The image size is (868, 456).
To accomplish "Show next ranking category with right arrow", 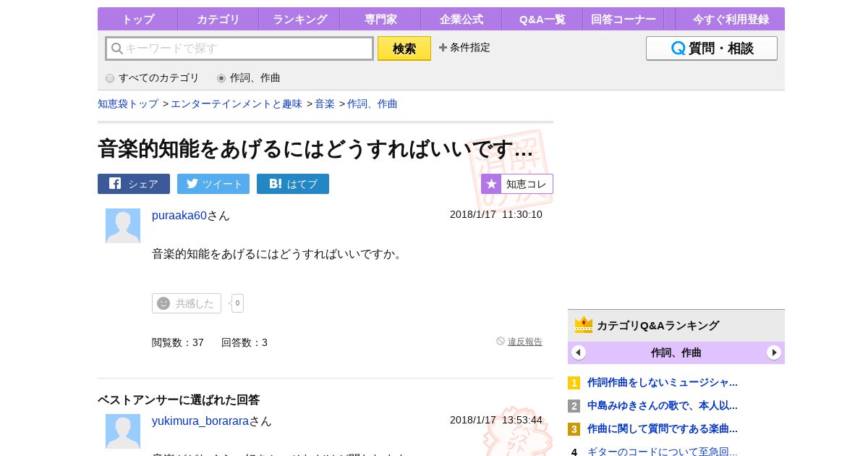I will 774,352.
